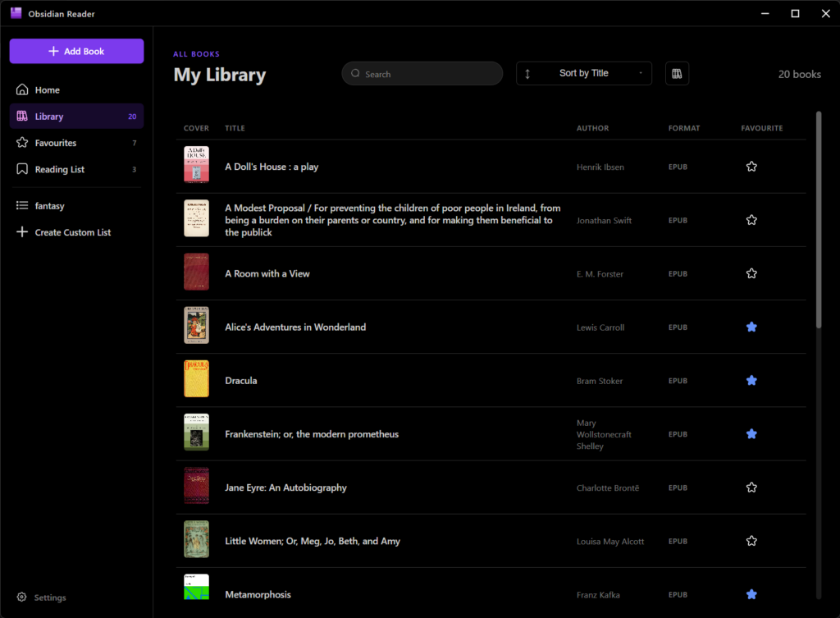Click the title 'Dracula'

[241, 381]
